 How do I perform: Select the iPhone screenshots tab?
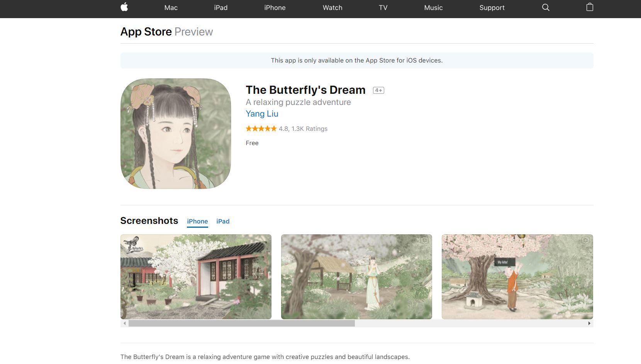pos(197,222)
